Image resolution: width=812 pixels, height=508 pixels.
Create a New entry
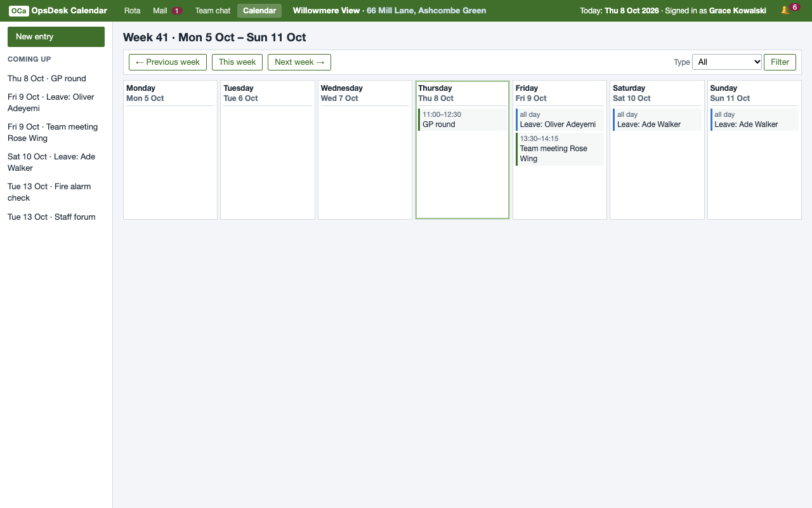(x=56, y=37)
